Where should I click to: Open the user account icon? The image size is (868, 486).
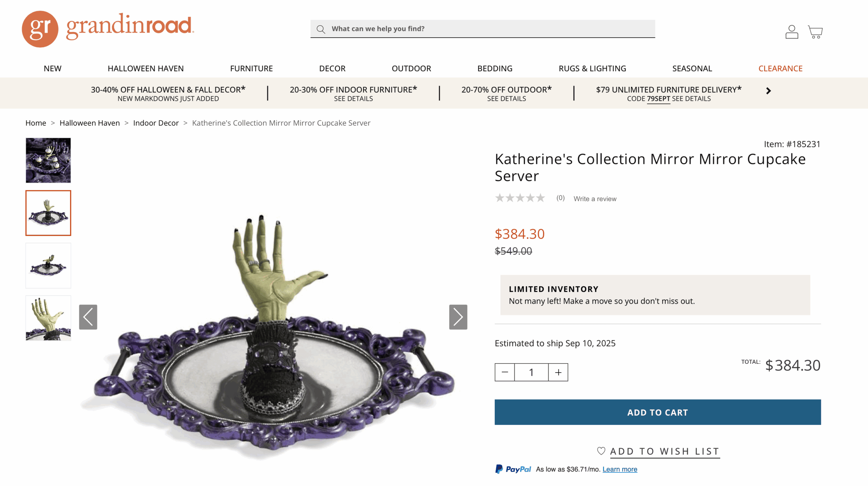(791, 32)
